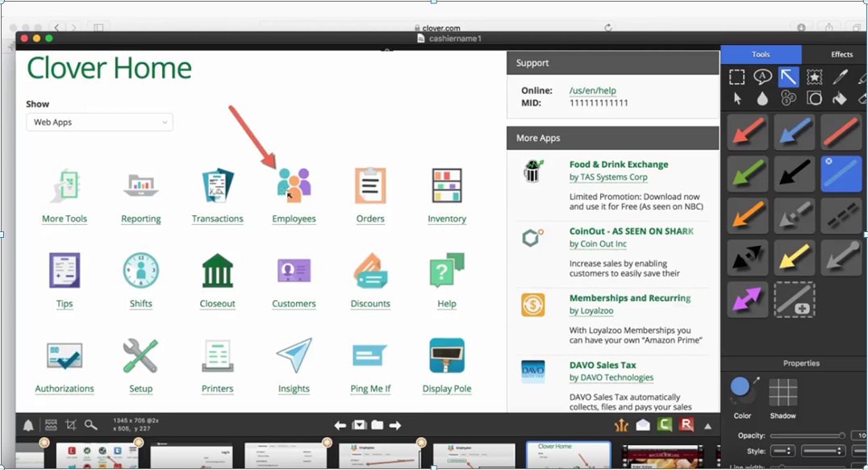Click the notifications bell icon

(28, 425)
